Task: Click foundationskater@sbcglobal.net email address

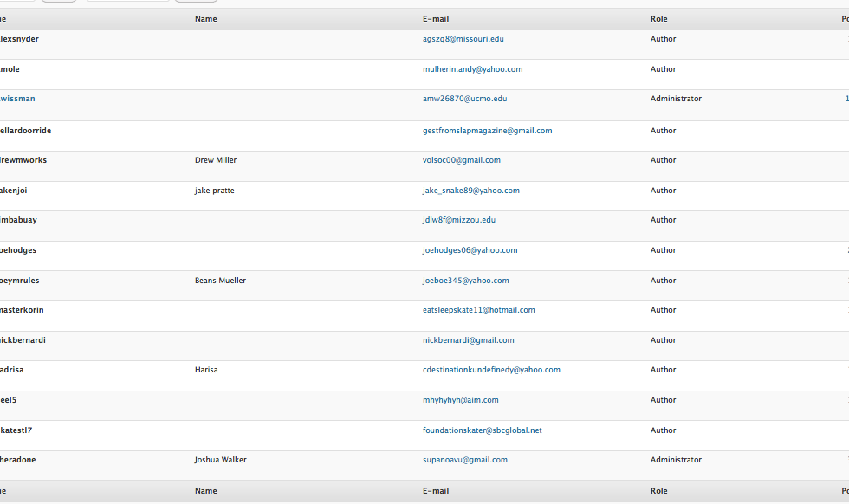Action: pos(482,430)
